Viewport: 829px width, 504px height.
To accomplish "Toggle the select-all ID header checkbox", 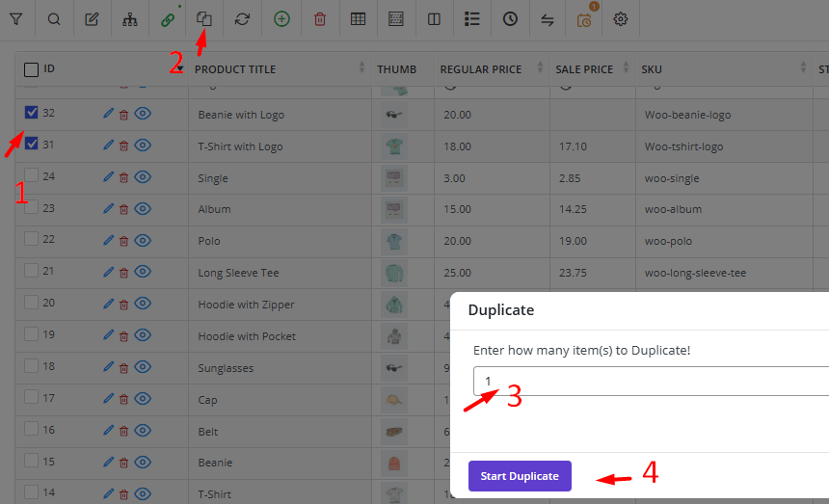I will pos(31,69).
